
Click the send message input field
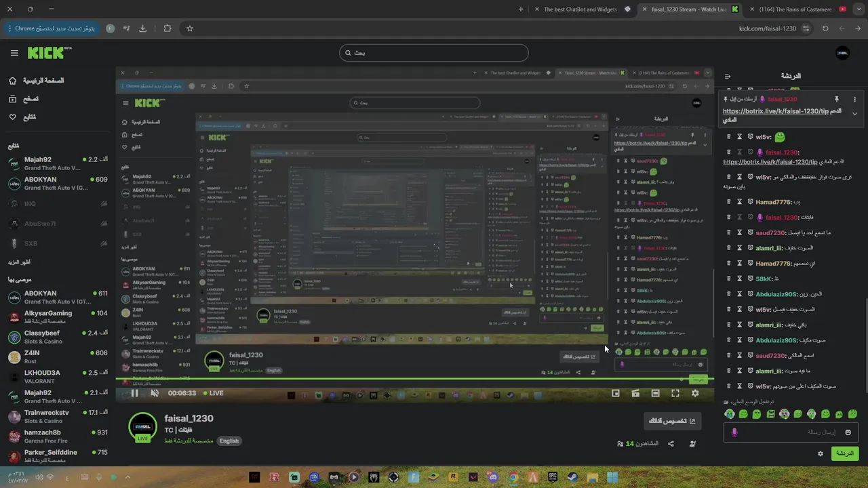pos(791,432)
